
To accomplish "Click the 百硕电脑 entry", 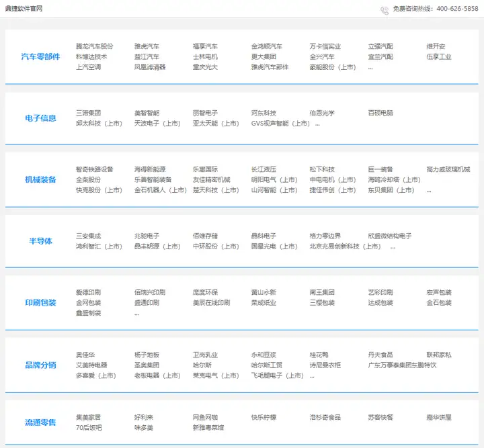I will coord(380,113).
